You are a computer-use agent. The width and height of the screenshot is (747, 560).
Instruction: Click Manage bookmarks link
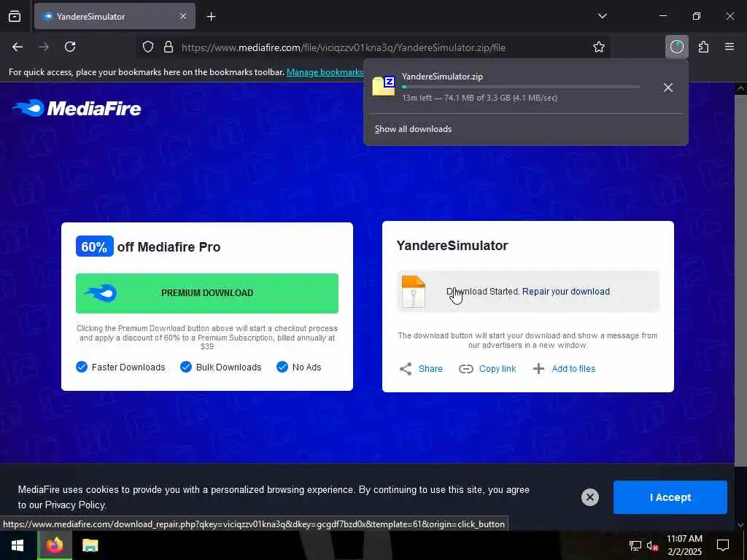coord(325,72)
